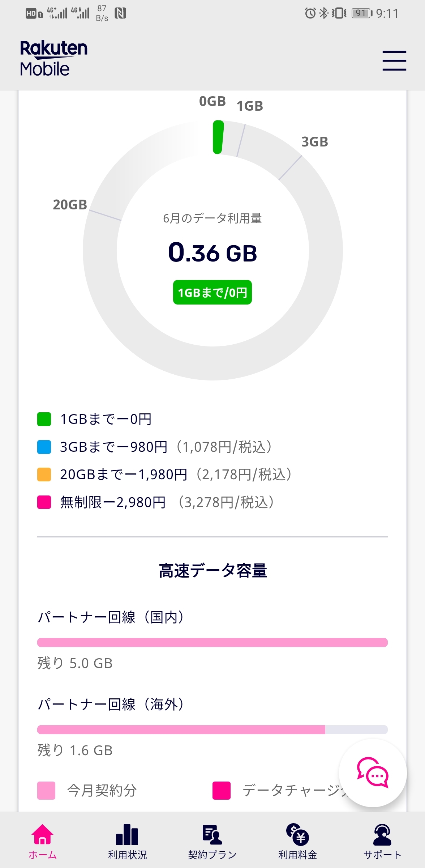The image size is (425, 868).
Task: Click the orange 20GBまで legend swatch
Action: 44,475
